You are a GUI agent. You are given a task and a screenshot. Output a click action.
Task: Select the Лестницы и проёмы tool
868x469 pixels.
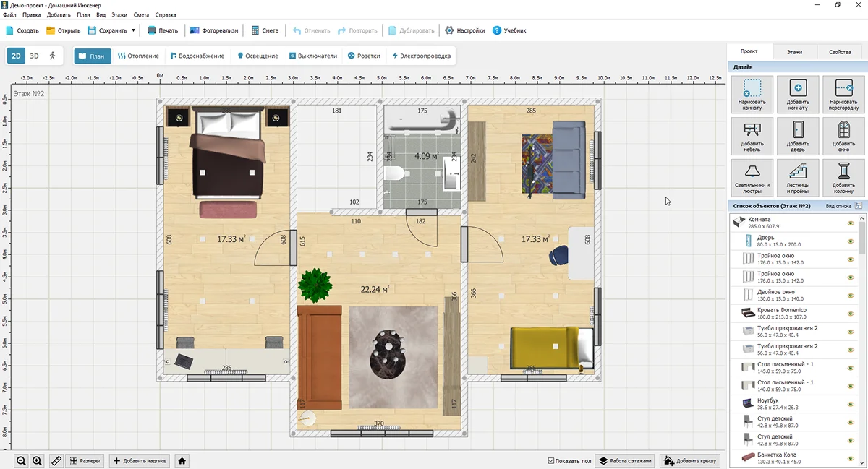(798, 178)
